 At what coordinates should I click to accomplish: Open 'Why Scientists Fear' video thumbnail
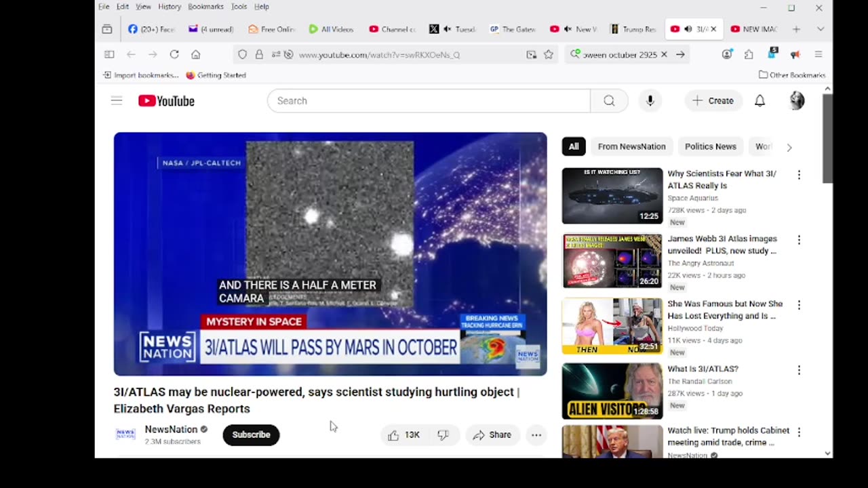612,196
